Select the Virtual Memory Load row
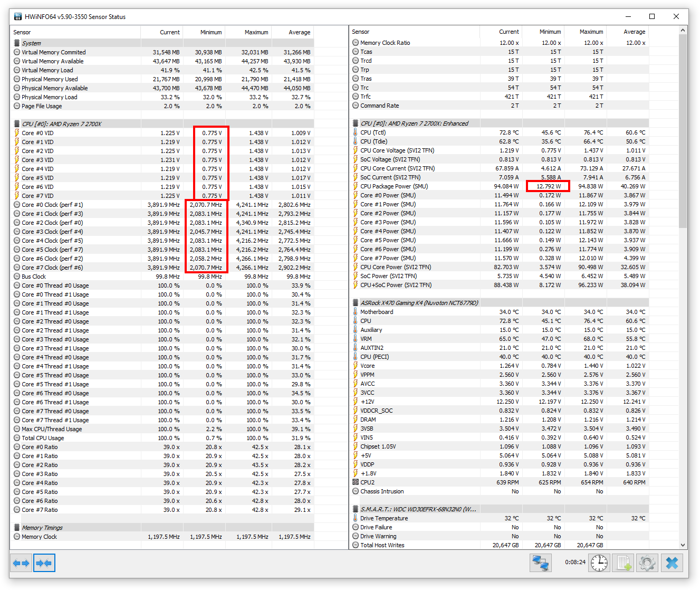This screenshot has height=590, width=700. (x=162, y=70)
